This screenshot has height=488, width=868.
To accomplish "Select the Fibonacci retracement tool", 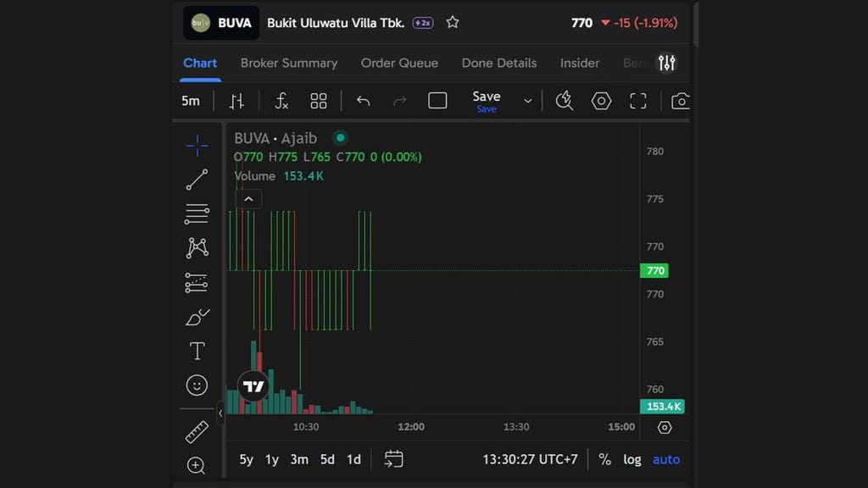I will (197, 214).
